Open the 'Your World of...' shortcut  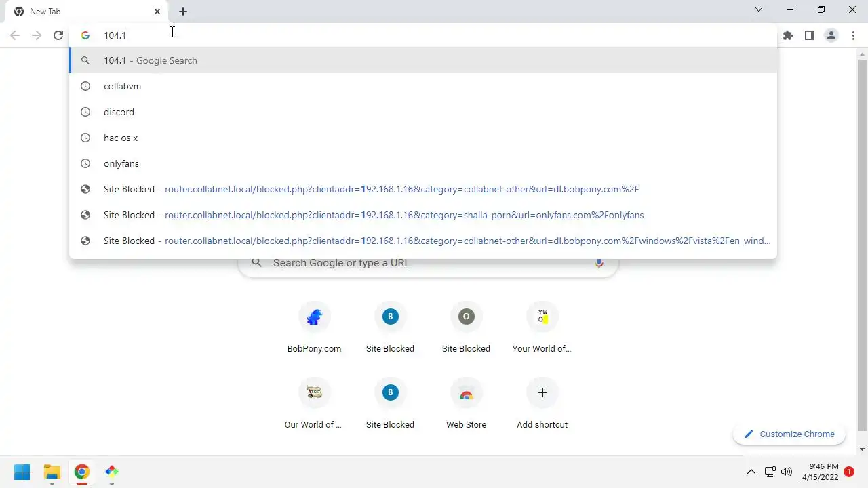click(x=542, y=329)
